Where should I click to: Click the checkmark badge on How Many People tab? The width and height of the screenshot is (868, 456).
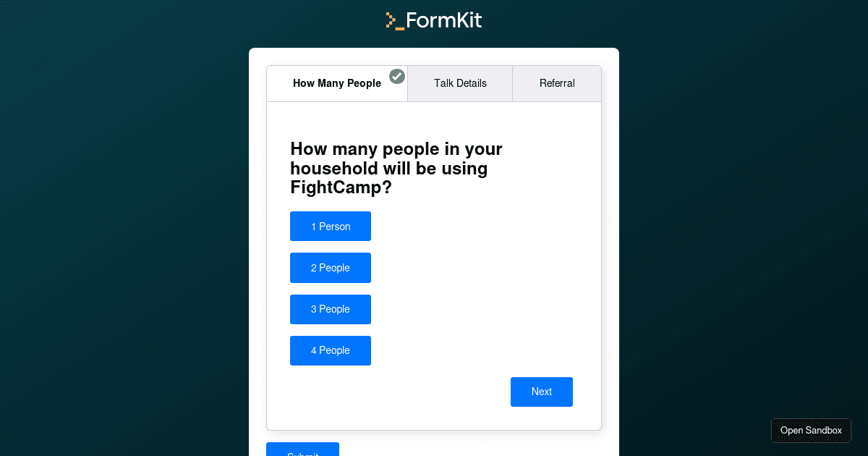click(x=396, y=75)
